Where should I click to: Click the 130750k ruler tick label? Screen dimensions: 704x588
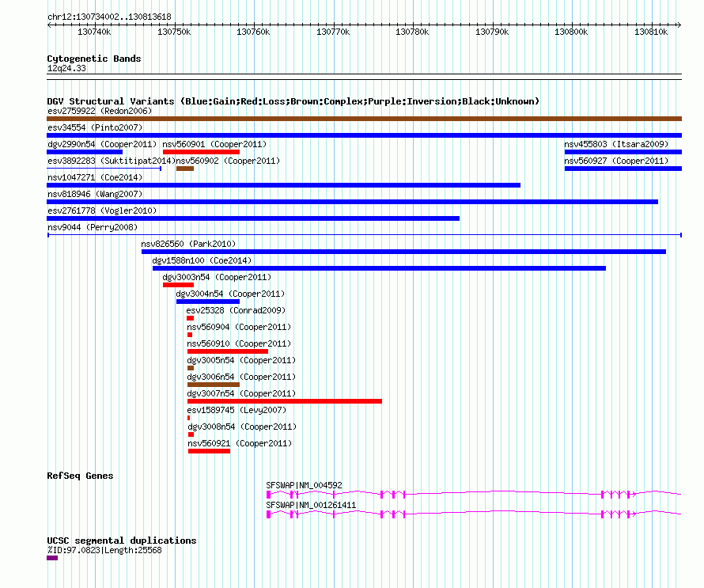174,32
